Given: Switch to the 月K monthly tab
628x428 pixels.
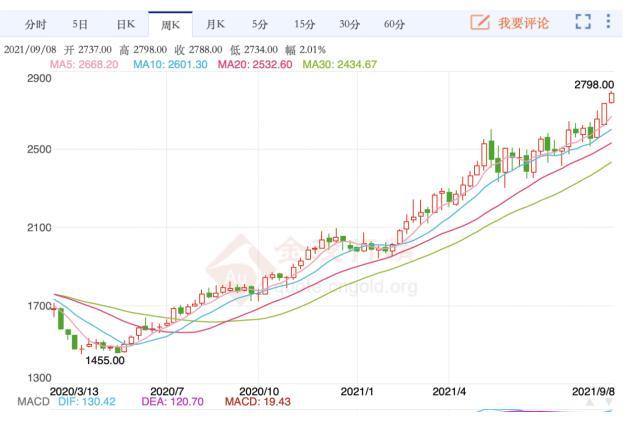Looking at the screenshot, I should pos(215,25).
